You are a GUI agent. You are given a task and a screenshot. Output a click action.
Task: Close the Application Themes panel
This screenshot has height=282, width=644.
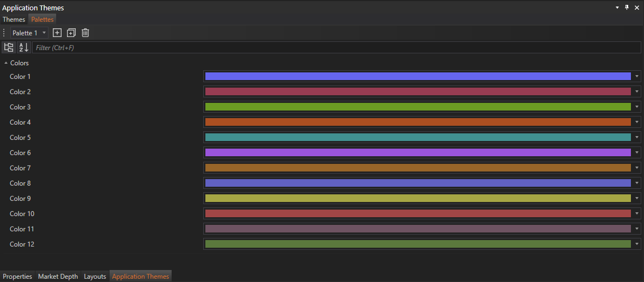(x=636, y=8)
